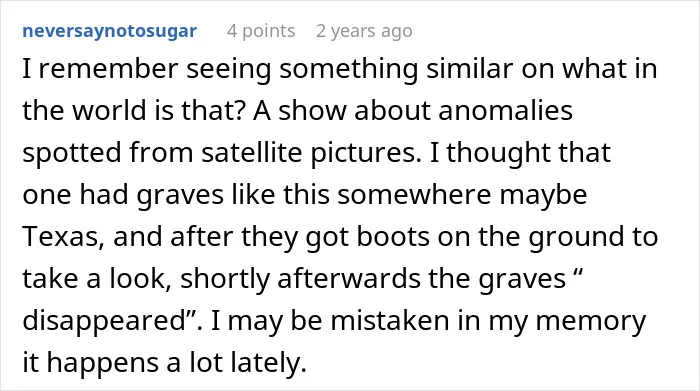Click the word 'Texas' in the comment
The width and height of the screenshot is (700, 391).
[60, 237]
